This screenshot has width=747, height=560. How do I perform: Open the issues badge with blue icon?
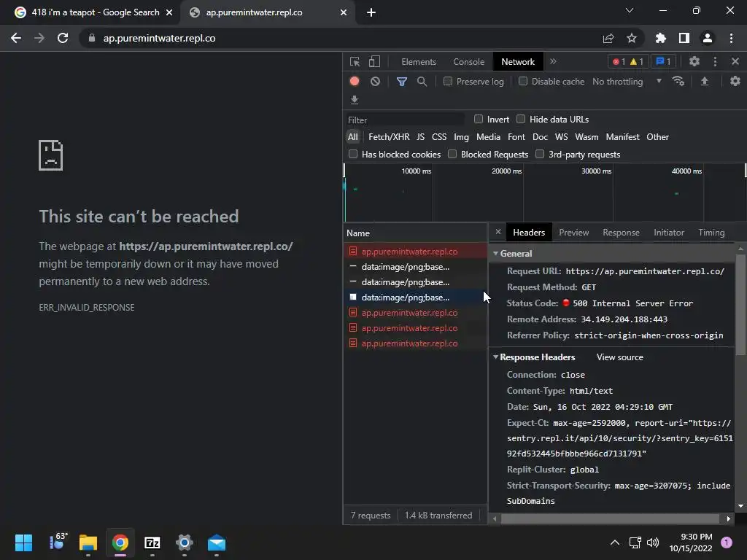pyautogui.click(x=663, y=61)
